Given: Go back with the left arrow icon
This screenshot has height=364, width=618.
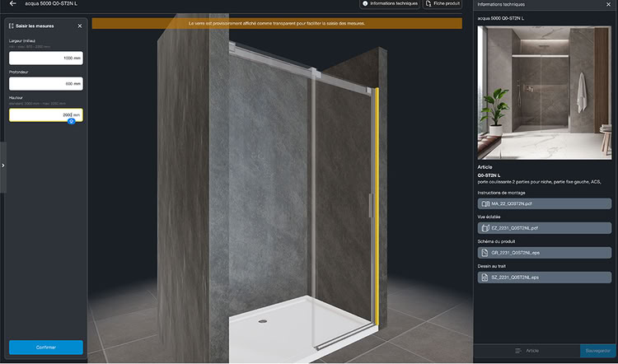Looking at the screenshot, I should click(12, 3).
